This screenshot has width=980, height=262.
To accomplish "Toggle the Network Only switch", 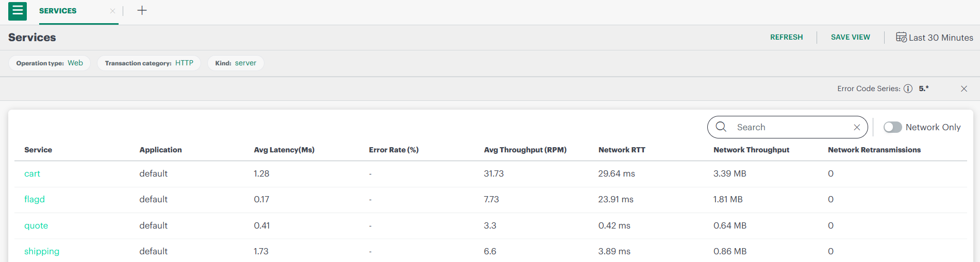I will [x=892, y=127].
